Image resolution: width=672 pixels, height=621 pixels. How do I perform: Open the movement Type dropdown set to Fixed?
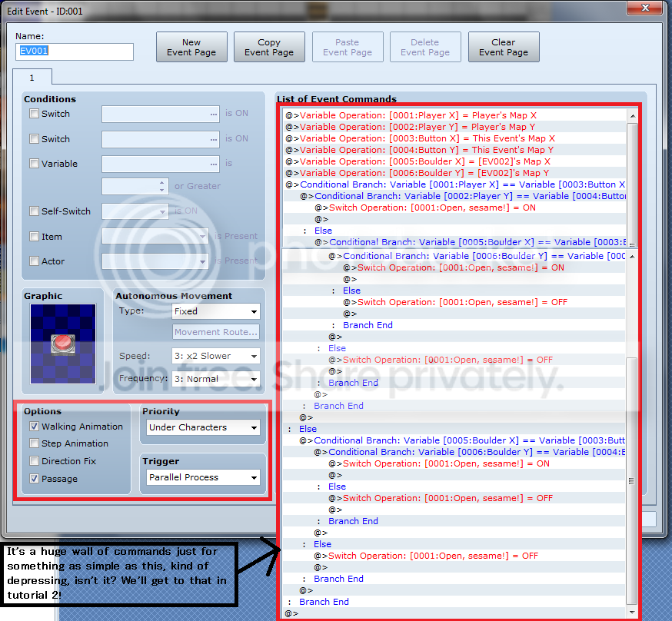coord(215,311)
